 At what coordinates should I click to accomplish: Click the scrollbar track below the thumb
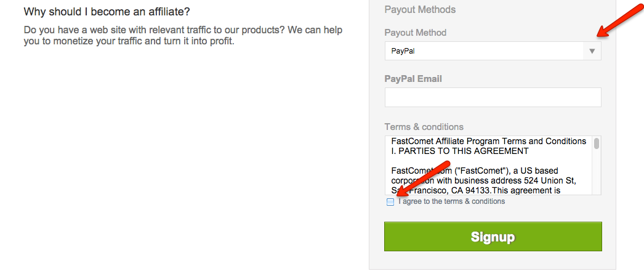[596, 176]
